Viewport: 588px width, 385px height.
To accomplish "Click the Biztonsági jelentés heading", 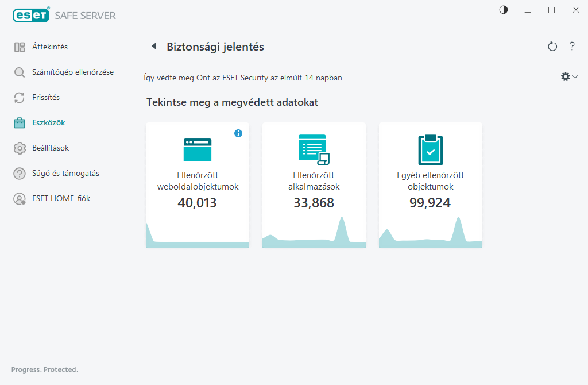I will coord(215,47).
